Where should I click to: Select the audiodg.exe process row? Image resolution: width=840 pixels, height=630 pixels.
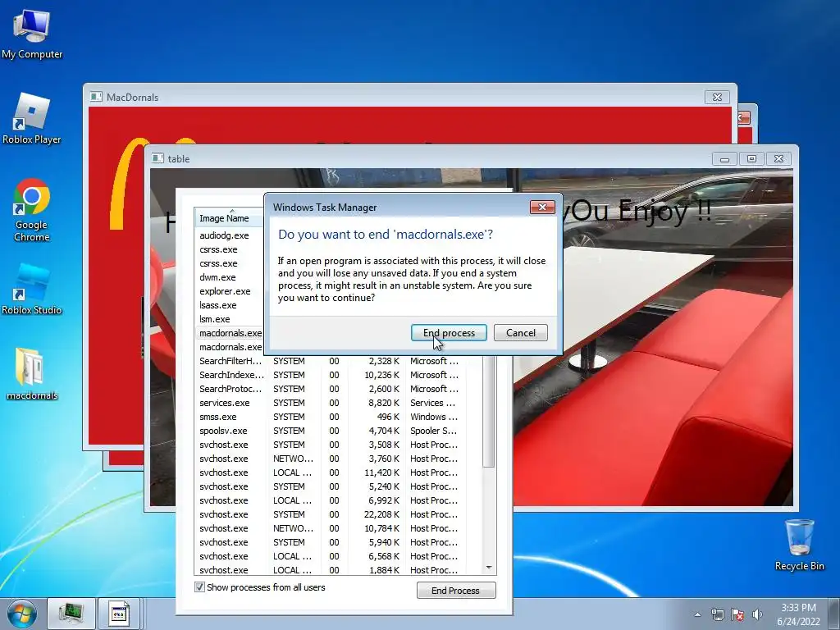click(230, 235)
